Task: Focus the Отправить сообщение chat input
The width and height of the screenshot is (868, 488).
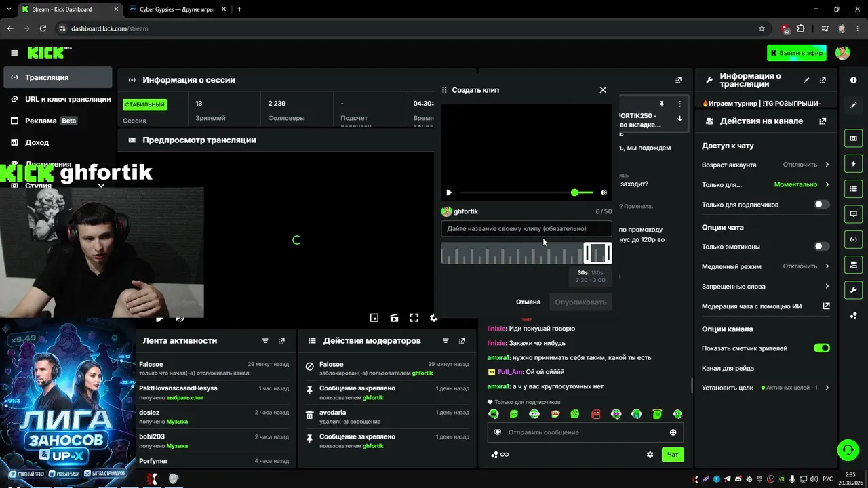Action: tap(585, 432)
